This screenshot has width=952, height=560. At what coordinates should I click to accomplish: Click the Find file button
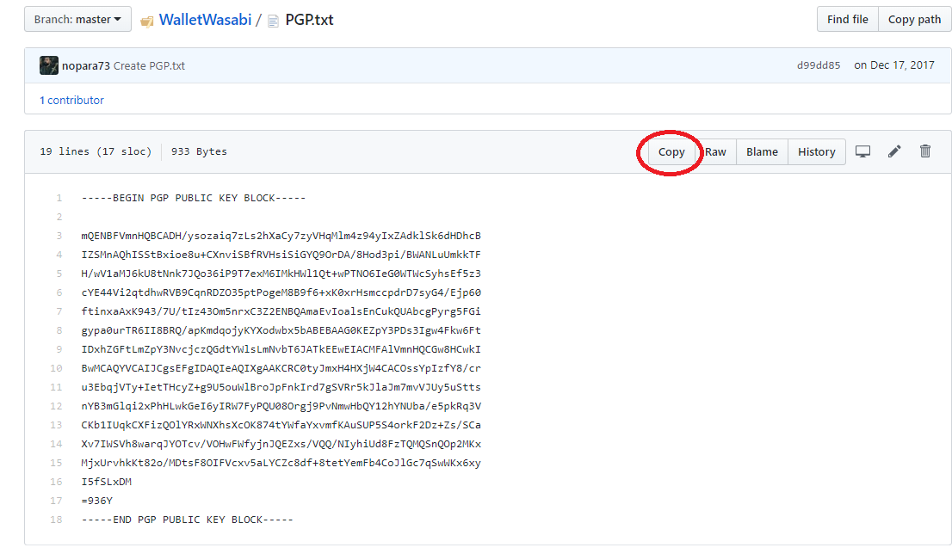[847, 19]
